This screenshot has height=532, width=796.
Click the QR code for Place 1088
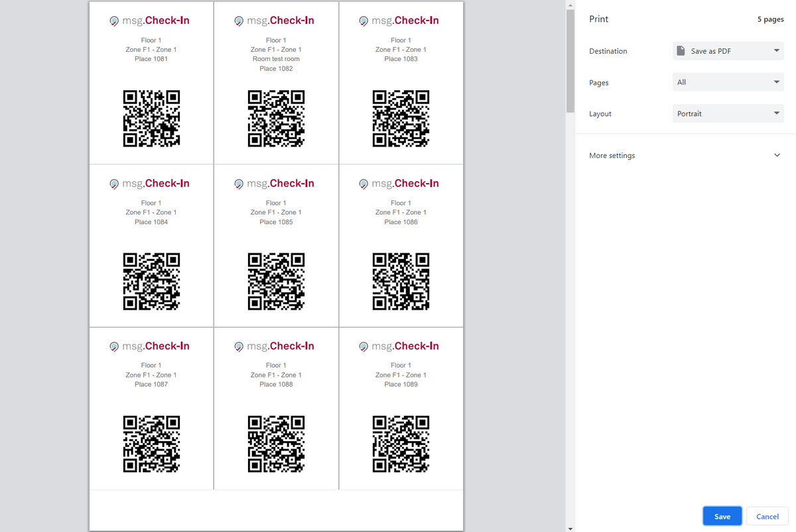pyautogui.click(x=276, y=444)
